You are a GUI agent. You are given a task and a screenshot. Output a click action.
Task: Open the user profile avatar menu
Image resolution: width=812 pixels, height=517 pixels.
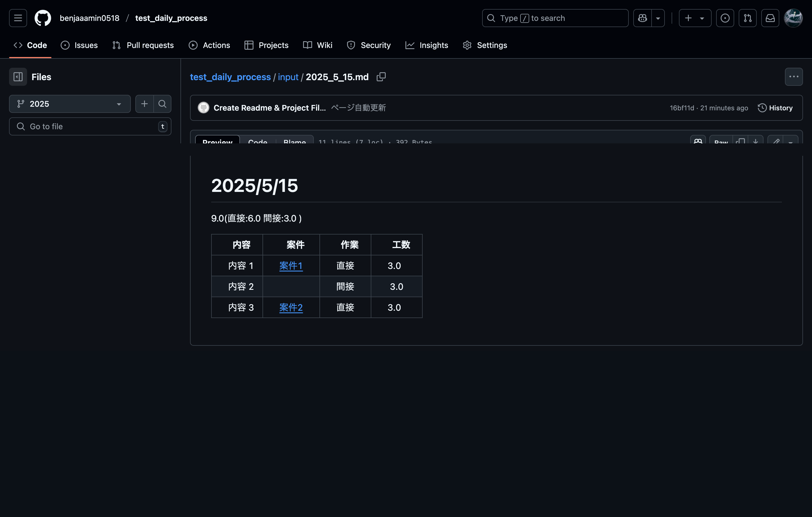coord(793,18)
